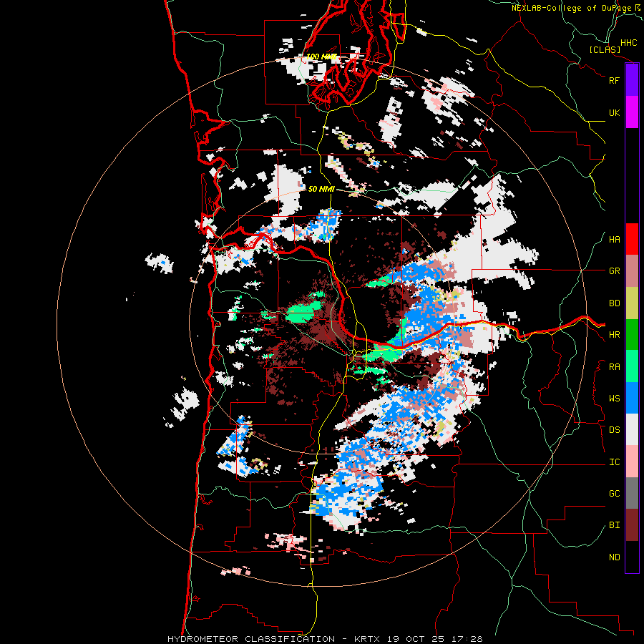Image resolution: width=644 pixels, height=644 pixels.
Task: Click the NEXLAB-College of DuPage credit text
Action: coord(572,8)
